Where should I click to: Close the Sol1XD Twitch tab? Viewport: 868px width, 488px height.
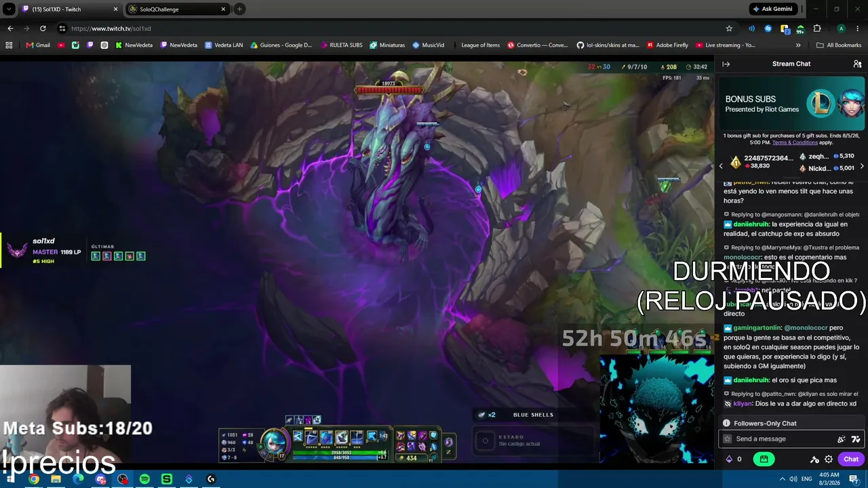click(x=115, y=9)
